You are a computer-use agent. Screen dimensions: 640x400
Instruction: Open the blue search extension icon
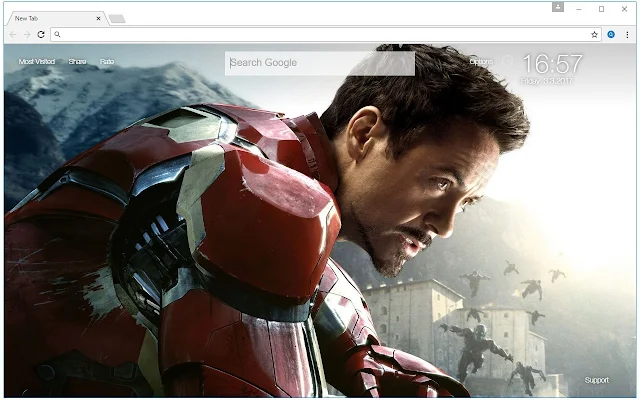(x=611, y=35)
